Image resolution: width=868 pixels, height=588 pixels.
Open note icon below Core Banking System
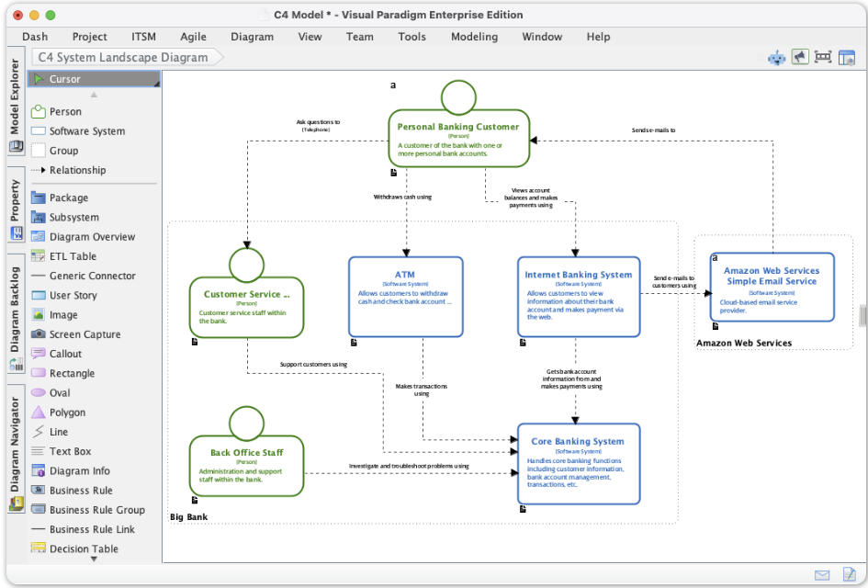[x=523, y=509]
